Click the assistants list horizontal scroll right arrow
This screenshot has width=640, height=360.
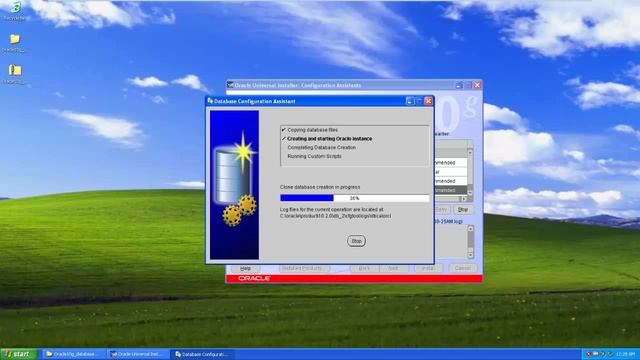pos(464,199)
